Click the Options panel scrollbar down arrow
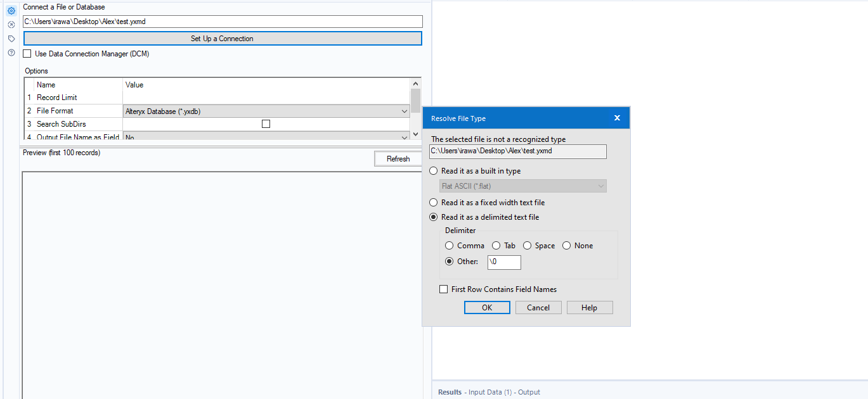868x399 pixels. pyautogui.click(x=415, y=134)
